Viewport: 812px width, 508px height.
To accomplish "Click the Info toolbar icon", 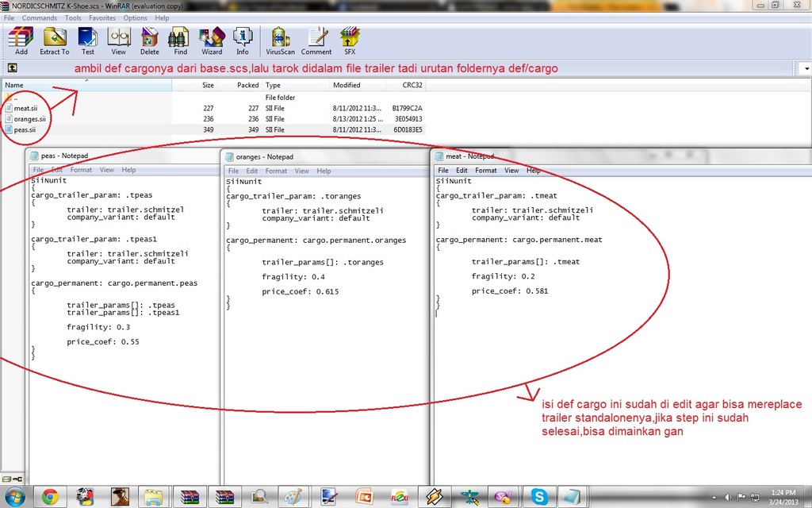I will (242, 40).
